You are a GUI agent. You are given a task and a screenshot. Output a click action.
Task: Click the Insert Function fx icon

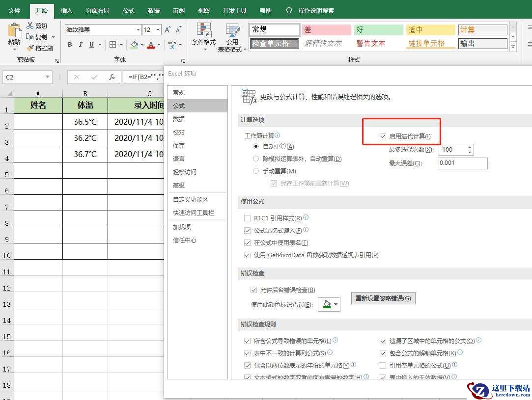tap(112, 77)
